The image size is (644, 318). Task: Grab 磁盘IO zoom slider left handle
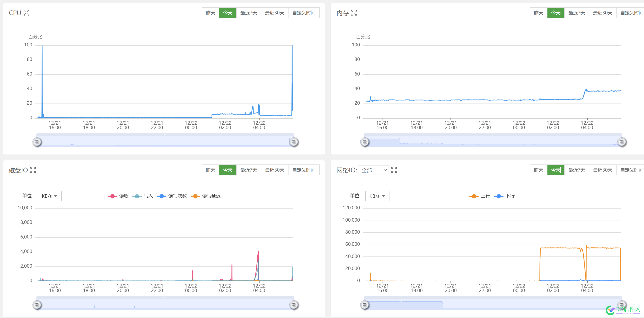(37, 305)
